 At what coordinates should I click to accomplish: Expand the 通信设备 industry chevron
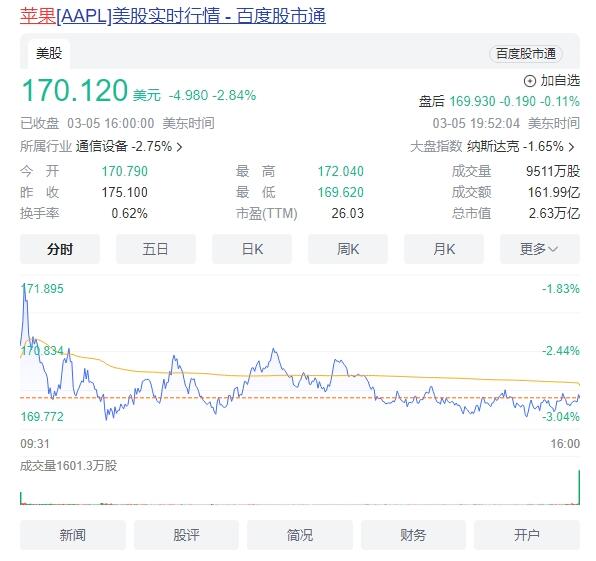tap(180, 147)
